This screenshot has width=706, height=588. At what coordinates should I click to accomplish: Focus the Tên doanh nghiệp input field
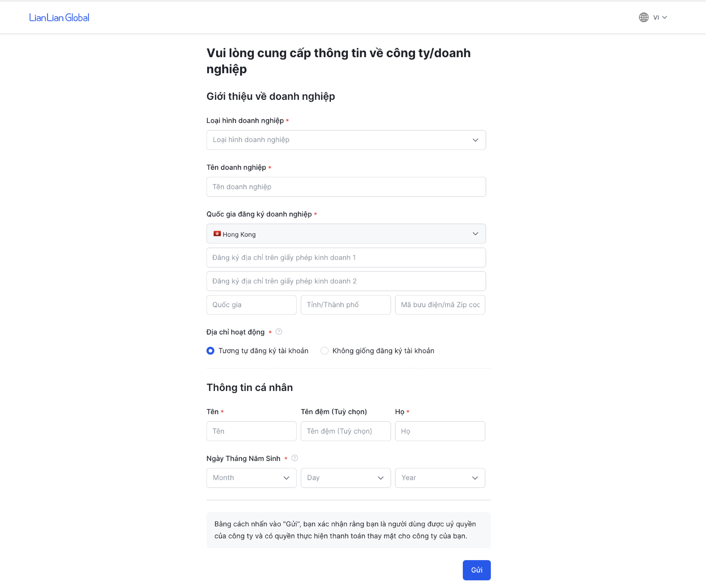346,187
